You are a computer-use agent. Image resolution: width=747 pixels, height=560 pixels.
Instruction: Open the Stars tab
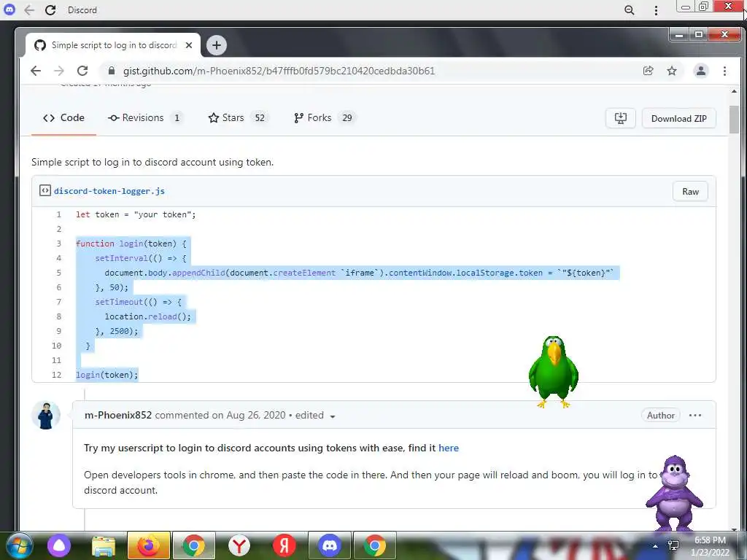tap(239, 118)
